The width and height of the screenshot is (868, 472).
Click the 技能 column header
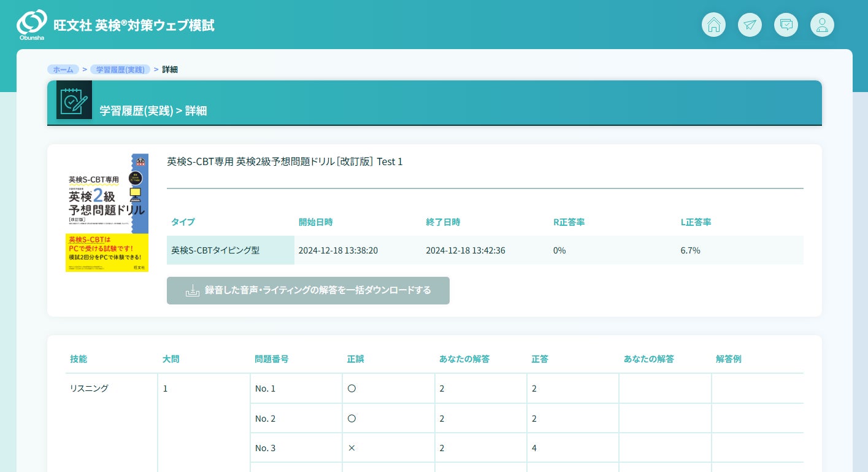79,359
